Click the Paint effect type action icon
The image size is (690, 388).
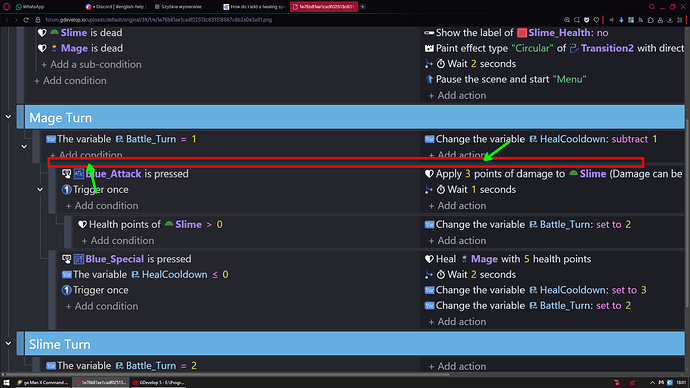coord(429,48)
